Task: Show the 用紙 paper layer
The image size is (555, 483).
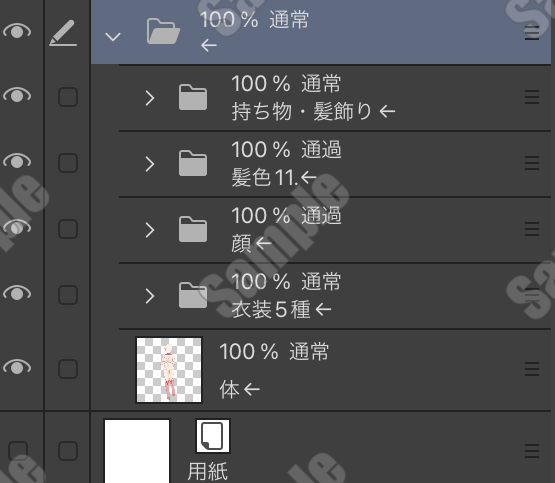Action: point(18,451)
